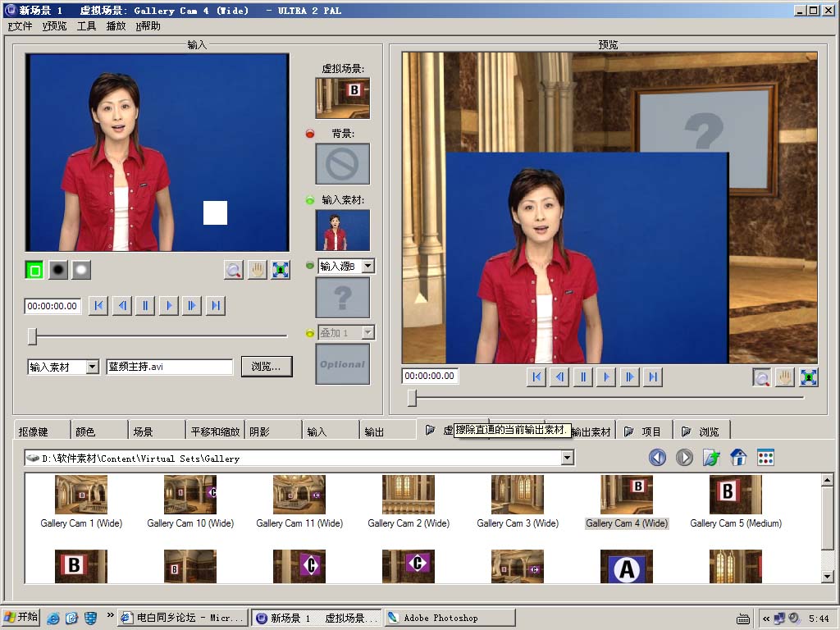Expand the 输入素材 source type dropdown
This screenshot has width=840, height=630.
[92, 367]
